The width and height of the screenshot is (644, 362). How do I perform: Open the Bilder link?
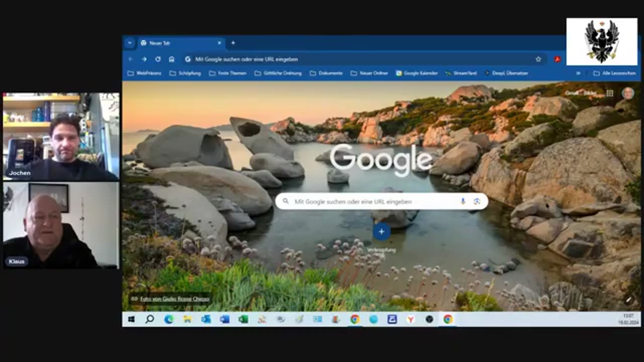(590, 93)
